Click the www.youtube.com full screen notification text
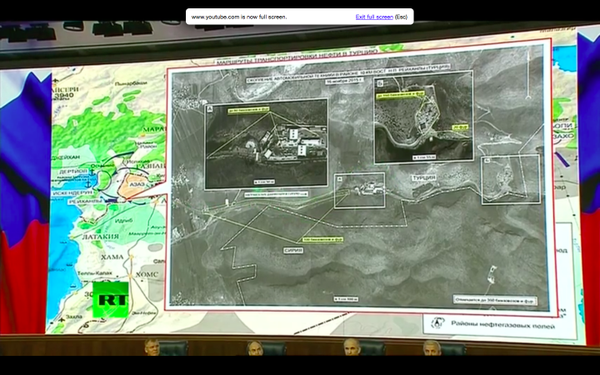Screen dimensions: 600x375 tap(239, 17)
